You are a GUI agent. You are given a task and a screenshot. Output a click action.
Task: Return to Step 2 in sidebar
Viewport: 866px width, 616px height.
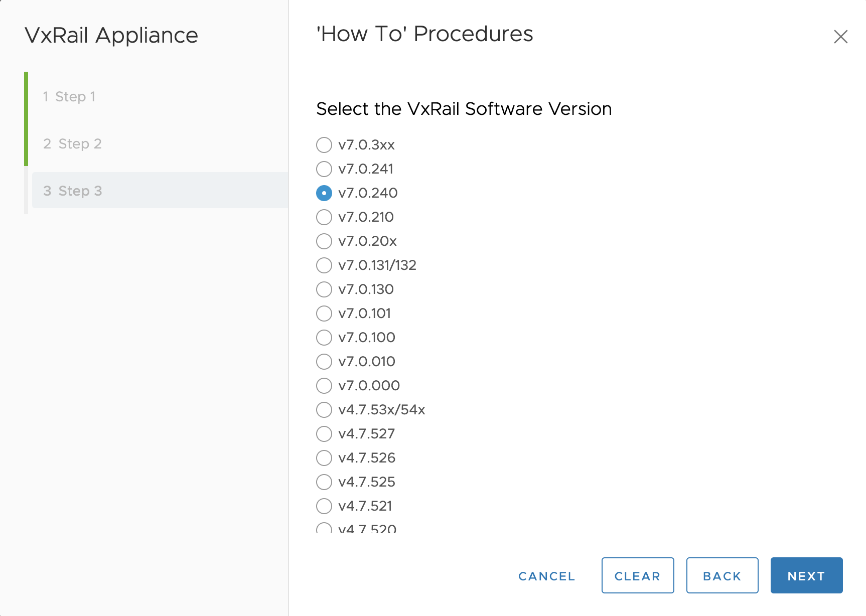tap(73, 143)
